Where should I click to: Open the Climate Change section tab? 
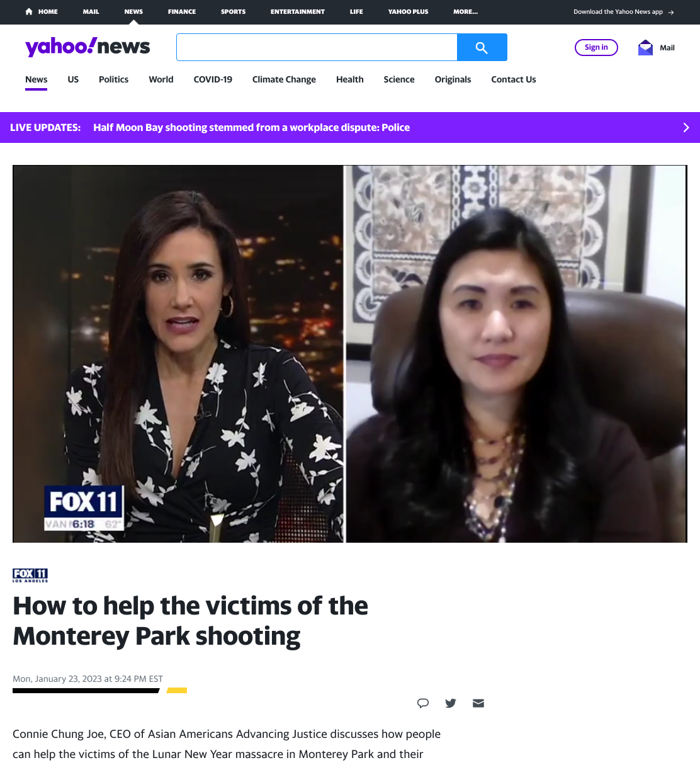point(284,79)
